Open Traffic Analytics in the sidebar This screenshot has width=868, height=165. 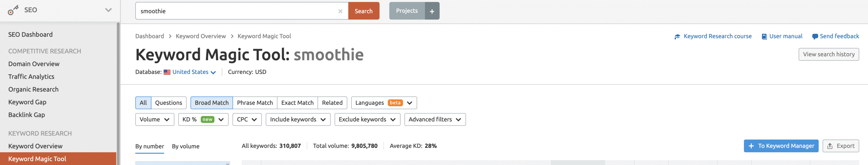(31, 77)
